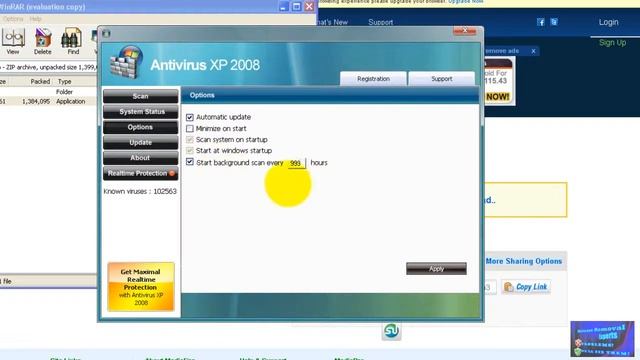
Task: Click the WinRAR Delete toolbar icon
Action: tap(43, 41)
